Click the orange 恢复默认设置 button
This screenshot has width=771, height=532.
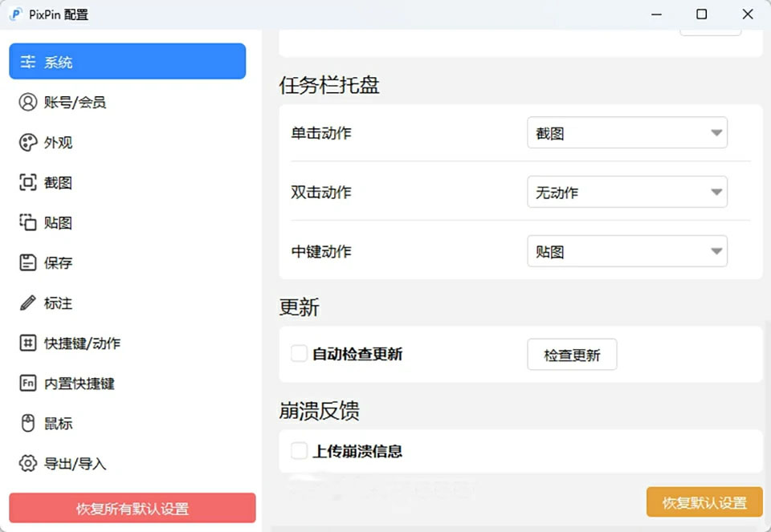point(704,502)
